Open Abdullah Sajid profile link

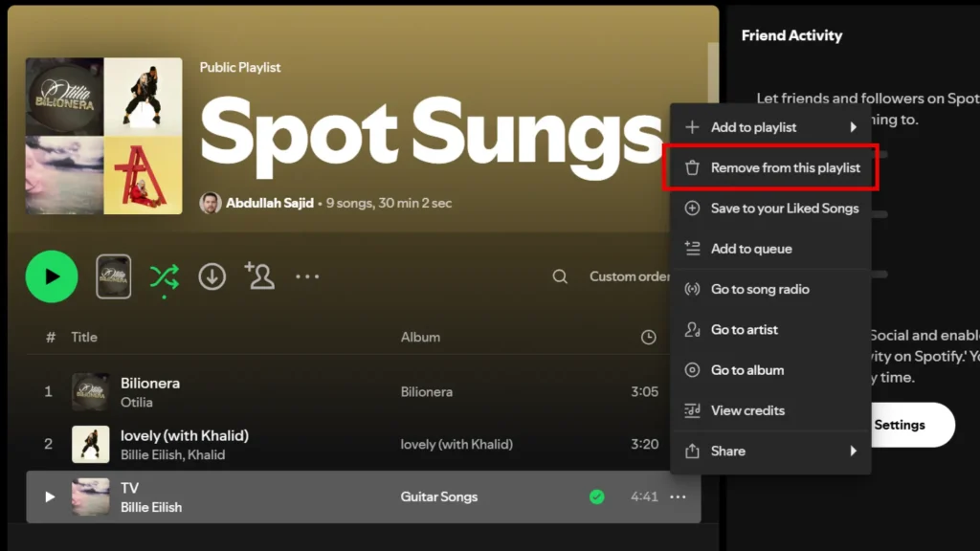(269, 203)
